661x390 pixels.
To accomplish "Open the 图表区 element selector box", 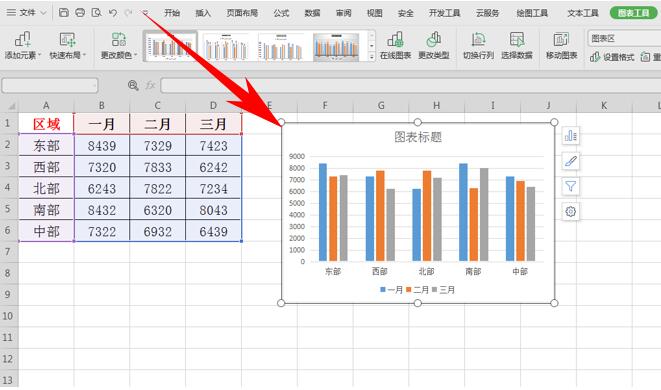I will click(x=624, y=38).
